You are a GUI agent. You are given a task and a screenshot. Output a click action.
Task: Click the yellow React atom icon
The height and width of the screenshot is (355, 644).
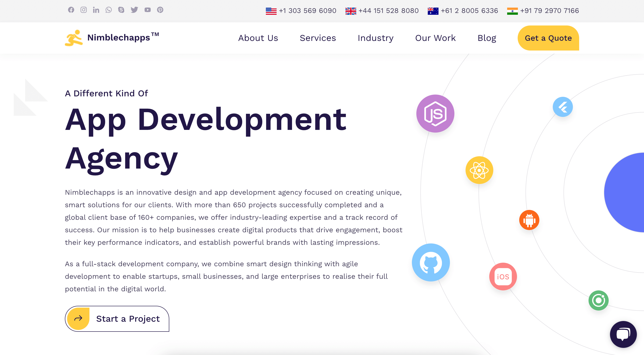point(479,170)
